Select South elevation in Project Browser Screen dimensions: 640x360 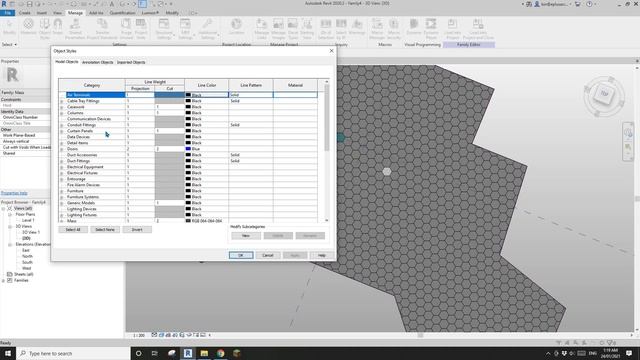(x=27, y=262)
